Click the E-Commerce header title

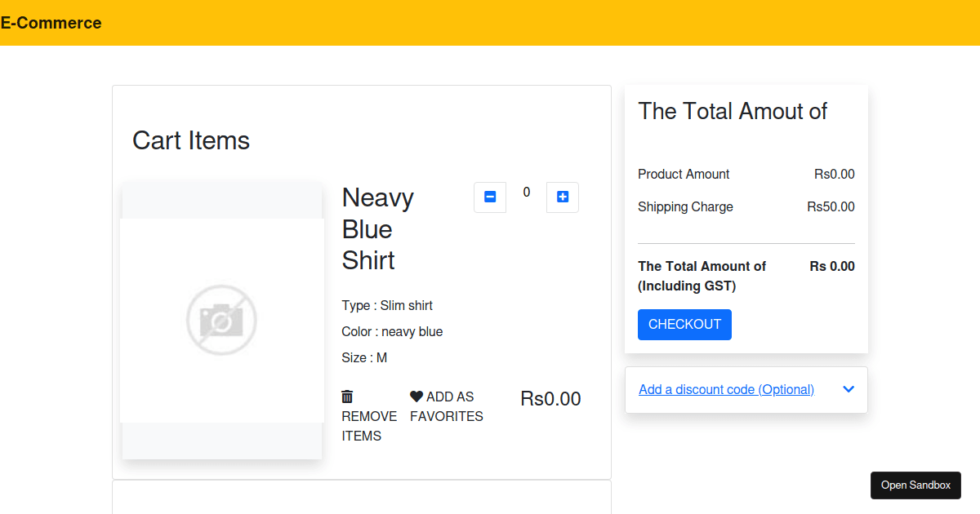[52, 23]
